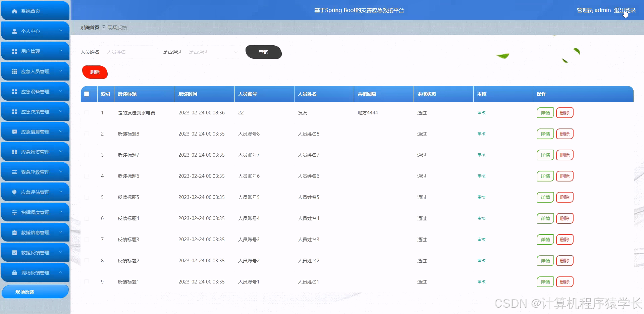
Task: Click the 人员姓名 search input
Action: (131, 52)
